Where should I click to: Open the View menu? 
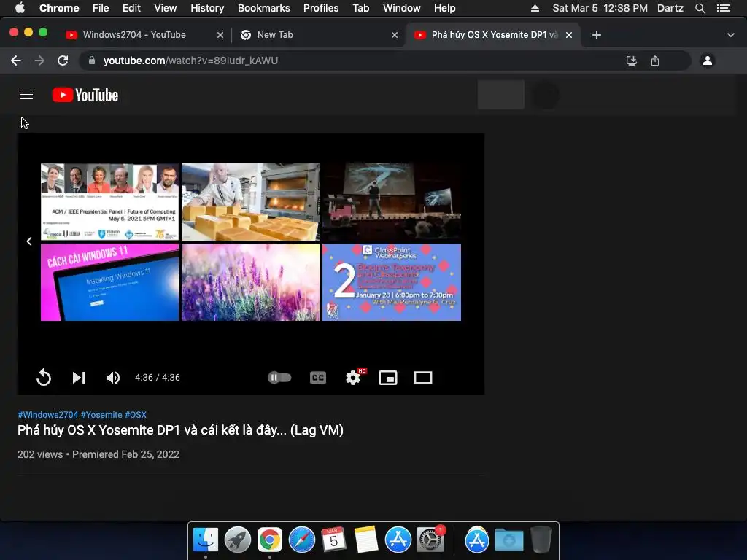click(166, 8)
